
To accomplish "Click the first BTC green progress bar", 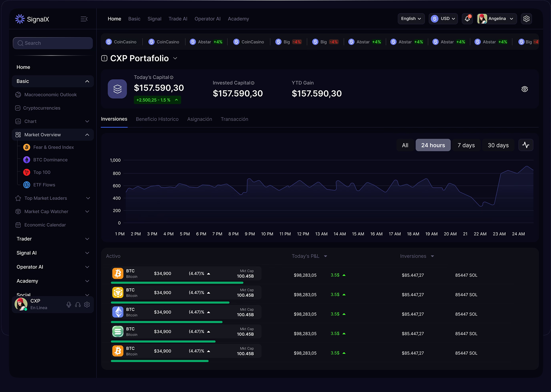I will (177, 283).
